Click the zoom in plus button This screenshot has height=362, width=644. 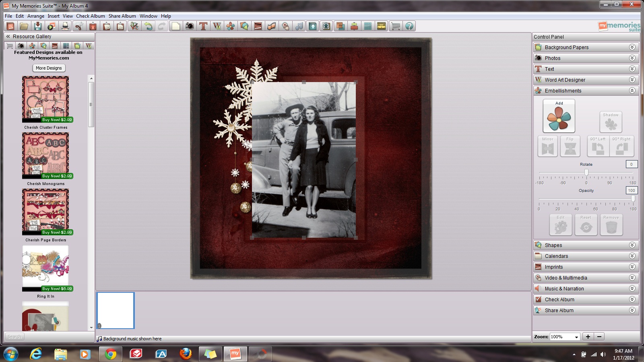pos(588,337)
